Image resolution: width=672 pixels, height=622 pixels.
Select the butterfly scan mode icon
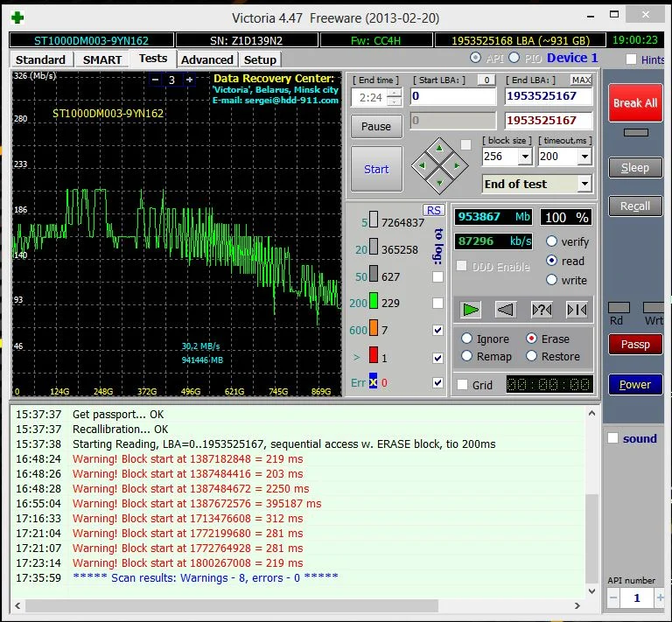(577, 310)
